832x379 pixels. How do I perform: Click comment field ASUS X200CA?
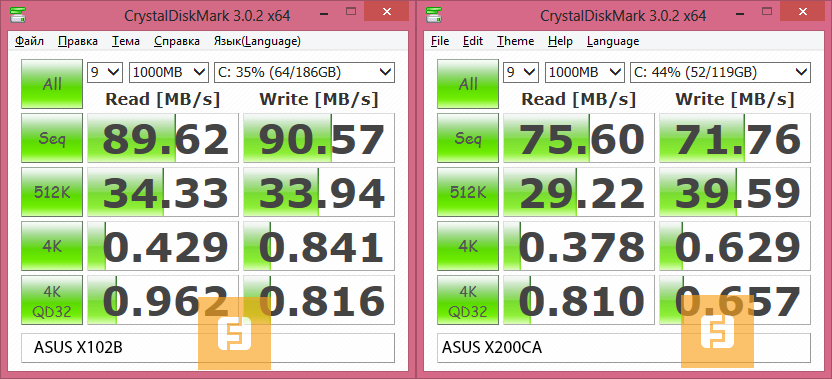(x=624, y=348)
